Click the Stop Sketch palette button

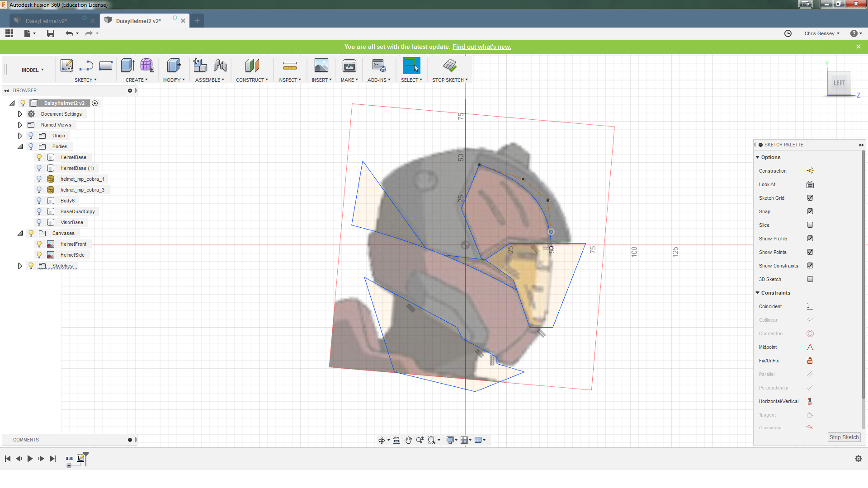coord(844,437)
